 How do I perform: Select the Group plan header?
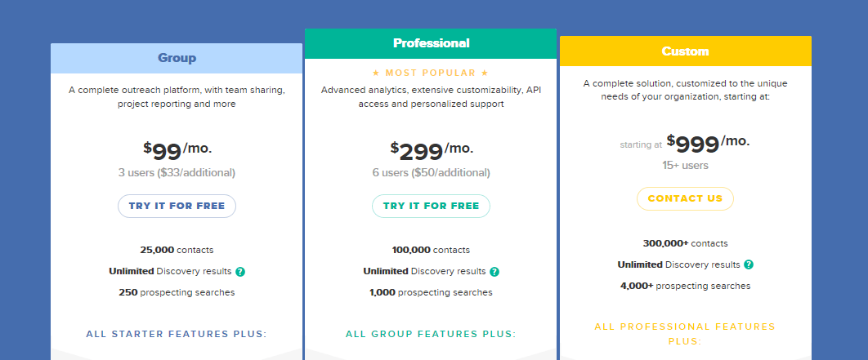pos(177,58)
